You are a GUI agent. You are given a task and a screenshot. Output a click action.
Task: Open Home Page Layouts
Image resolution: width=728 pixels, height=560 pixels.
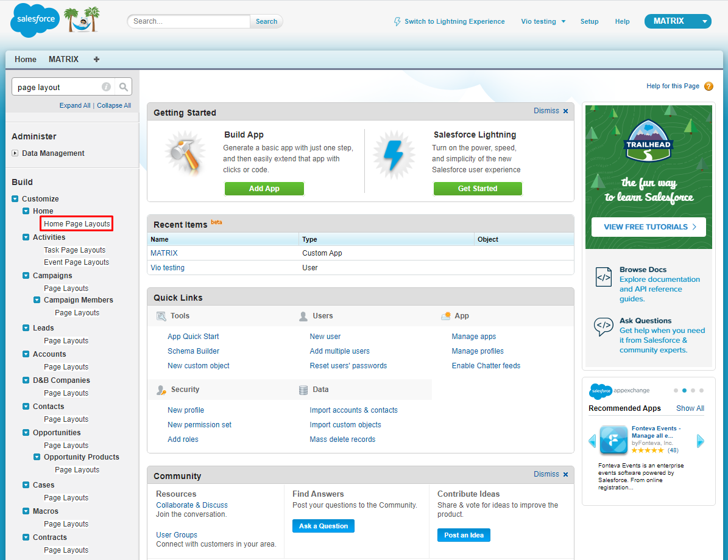(77, 223)
